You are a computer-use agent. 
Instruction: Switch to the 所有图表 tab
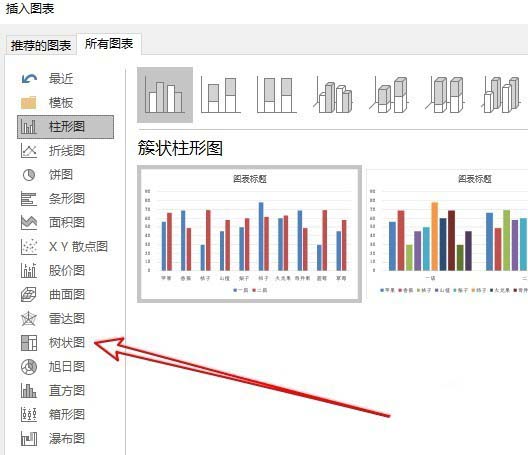click(x=109, y=44)
